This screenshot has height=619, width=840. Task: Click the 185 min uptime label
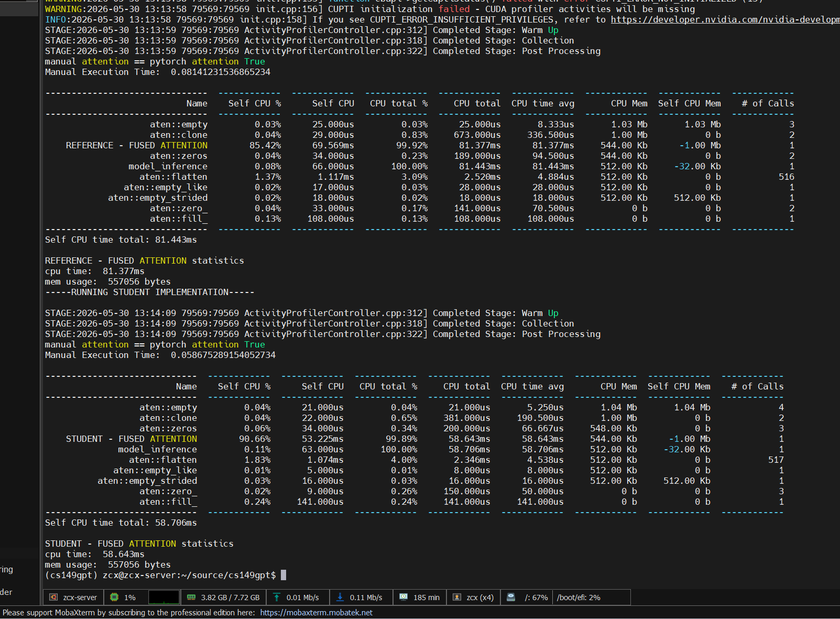[427, 598]
